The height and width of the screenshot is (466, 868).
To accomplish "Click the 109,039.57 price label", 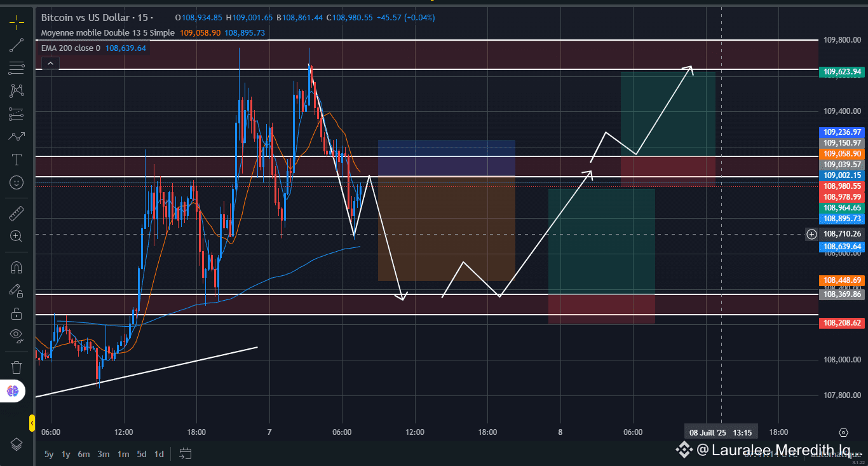I will (x=843, y=165).
